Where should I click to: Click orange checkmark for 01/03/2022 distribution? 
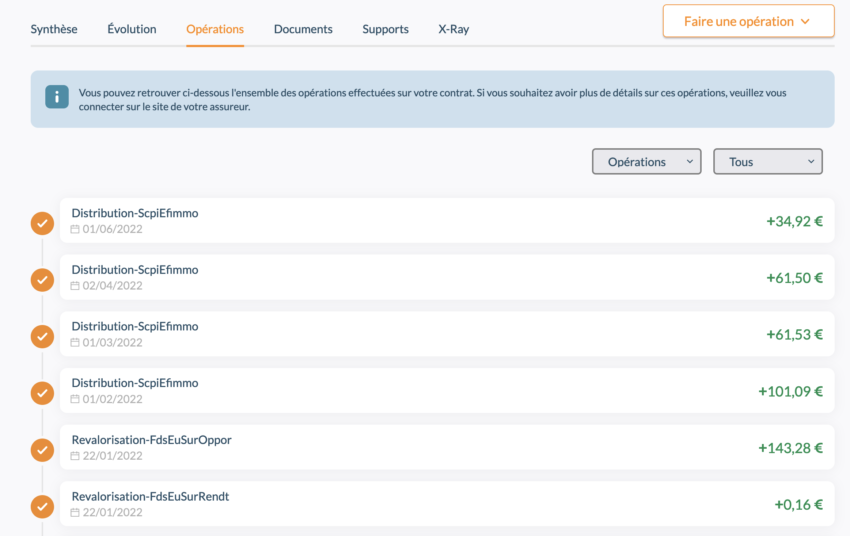(x=42, y=337)
